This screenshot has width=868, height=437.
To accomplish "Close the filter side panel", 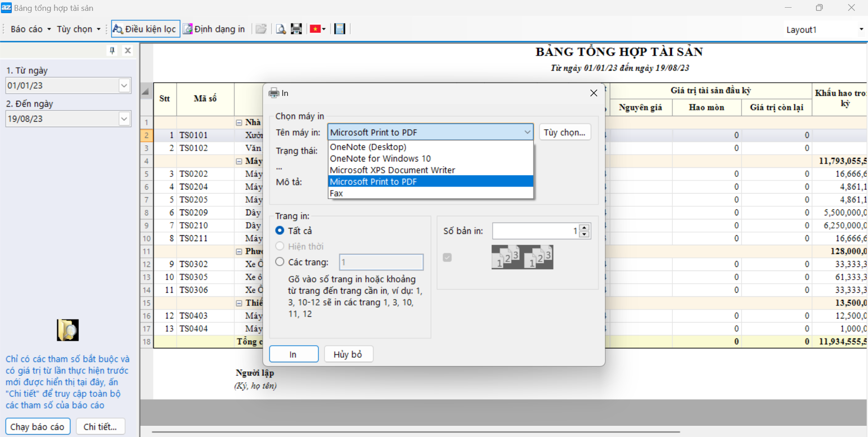I will (x=128, y=50).
